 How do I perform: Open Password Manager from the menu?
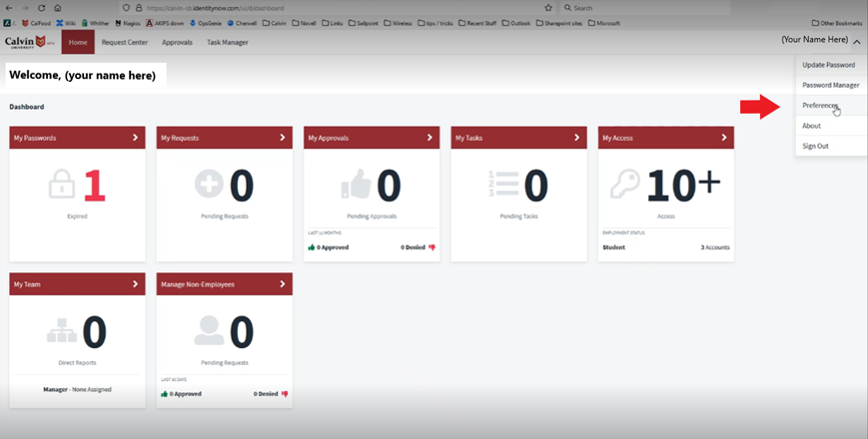(830, 85)
